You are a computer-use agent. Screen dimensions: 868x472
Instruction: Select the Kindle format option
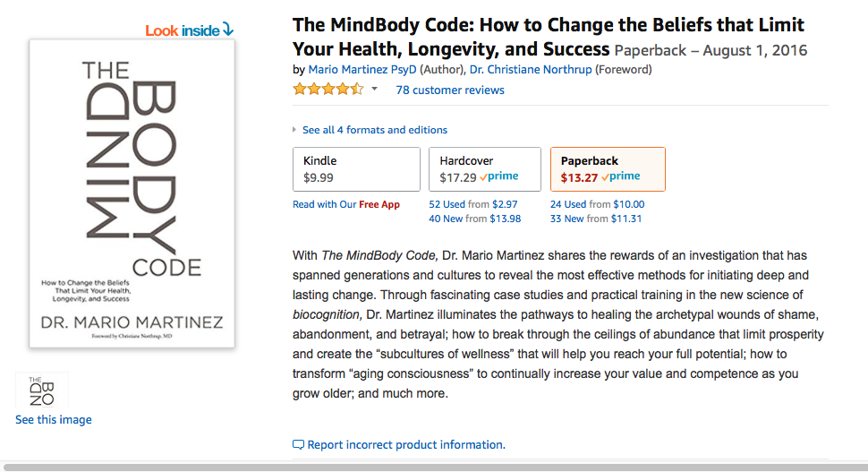click(356, 169)
